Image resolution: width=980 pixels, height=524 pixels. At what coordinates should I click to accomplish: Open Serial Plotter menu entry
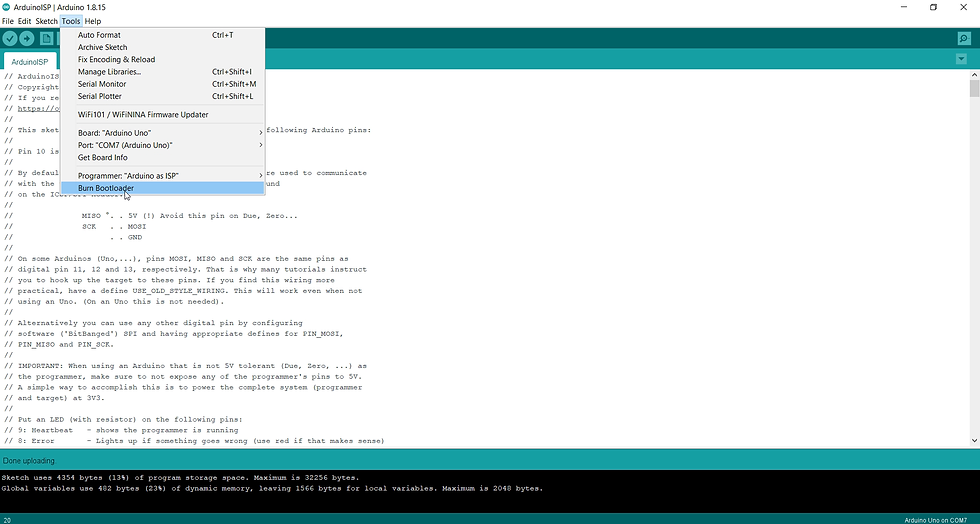162,96
